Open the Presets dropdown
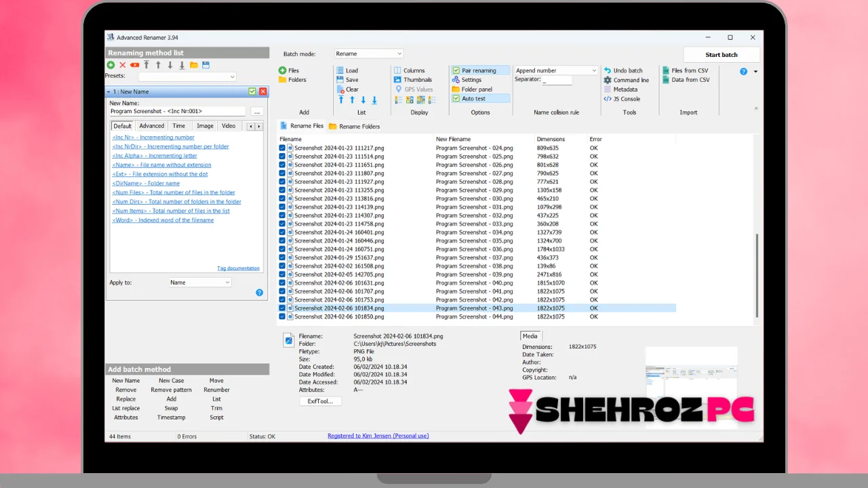The image size is (868, 488). tap(187, 77)
